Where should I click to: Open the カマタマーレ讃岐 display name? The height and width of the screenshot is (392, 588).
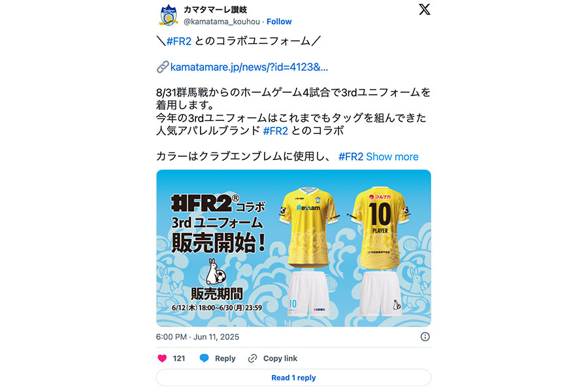point(215,10)
